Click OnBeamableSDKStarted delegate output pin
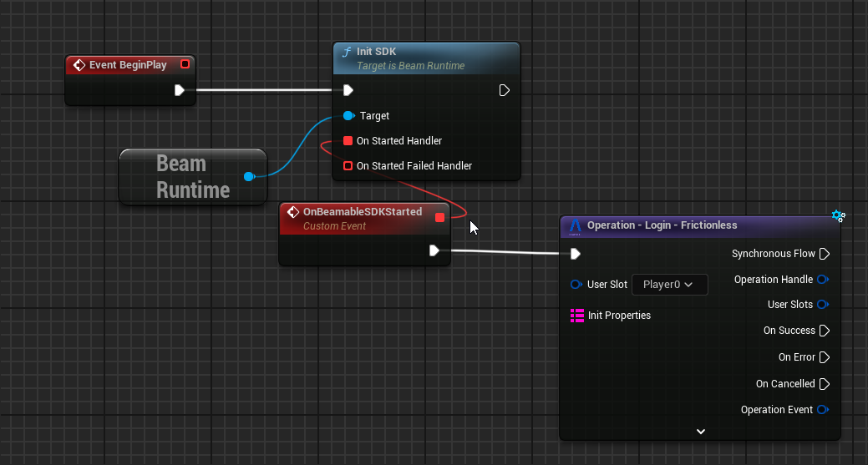Screen dimensions: 868x465 (x=440, y=218)
